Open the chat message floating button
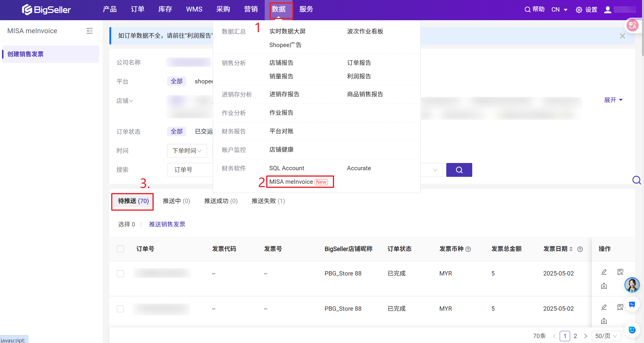644x343 pixels. coord(632,304)
